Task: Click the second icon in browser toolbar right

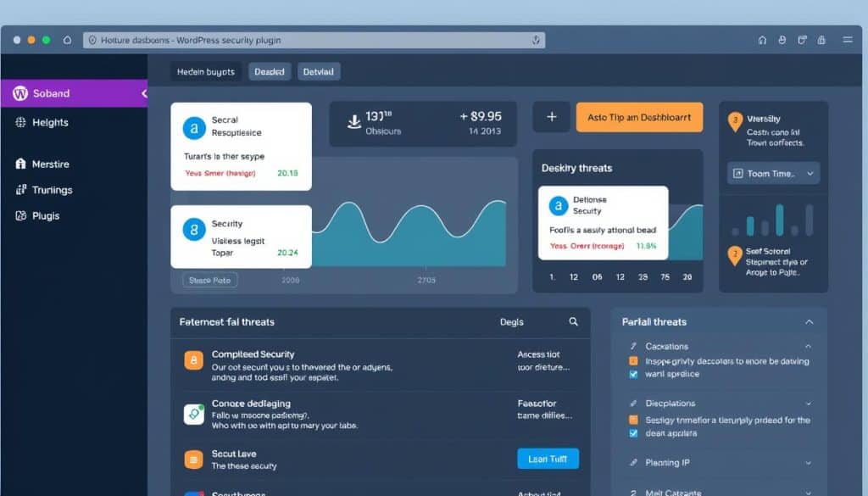Action: click(x=782, y=40)
